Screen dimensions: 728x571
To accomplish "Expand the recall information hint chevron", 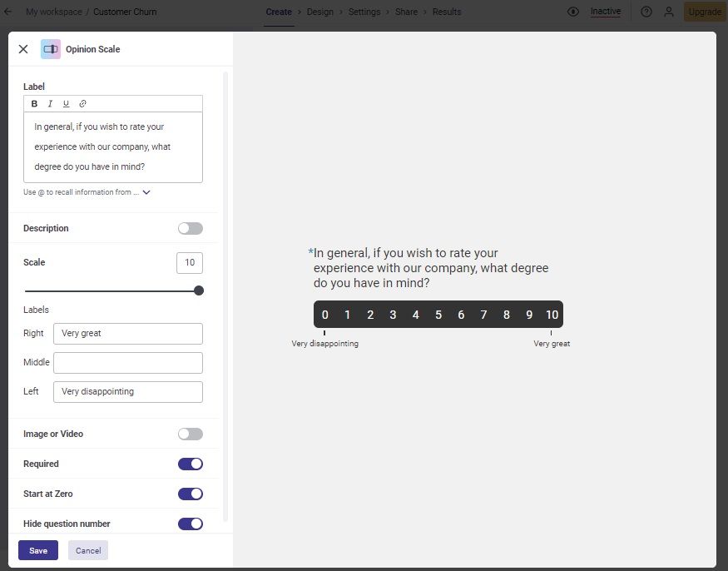I will pos(146,192).
